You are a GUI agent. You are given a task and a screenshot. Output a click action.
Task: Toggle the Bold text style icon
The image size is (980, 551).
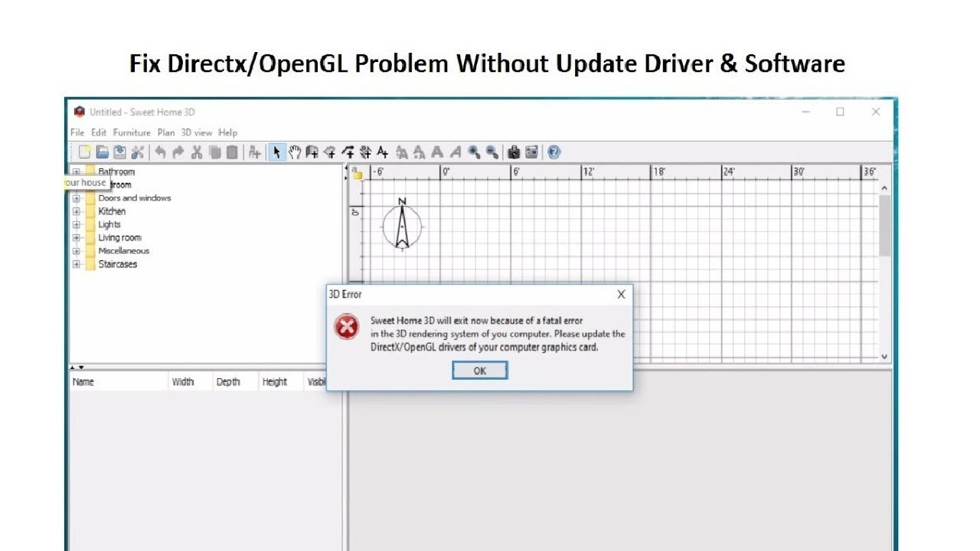pyautogui.click(x=437, y=152)
